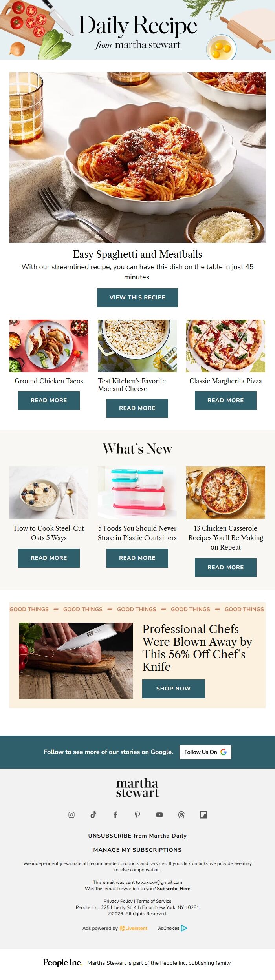Click Read More under Classic Margherita Pizza
Viewport: 275px width, 980px height.
(x=225, y=401)
